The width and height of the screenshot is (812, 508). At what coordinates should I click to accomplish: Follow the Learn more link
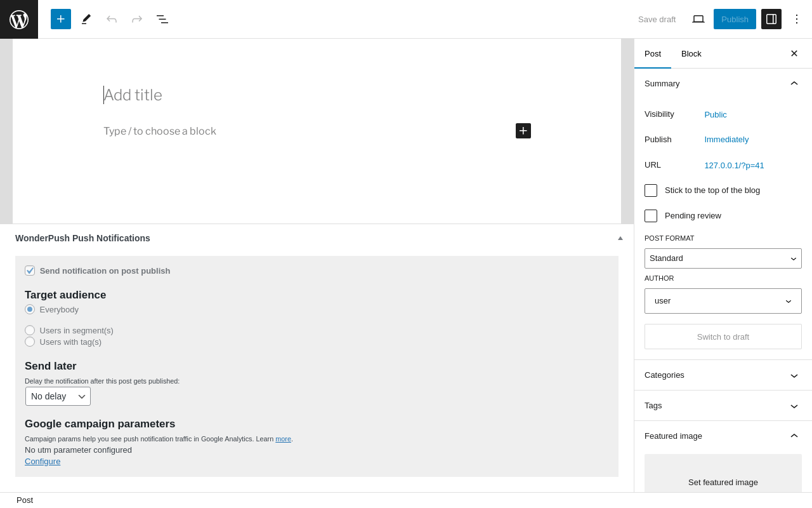(283, 439)
